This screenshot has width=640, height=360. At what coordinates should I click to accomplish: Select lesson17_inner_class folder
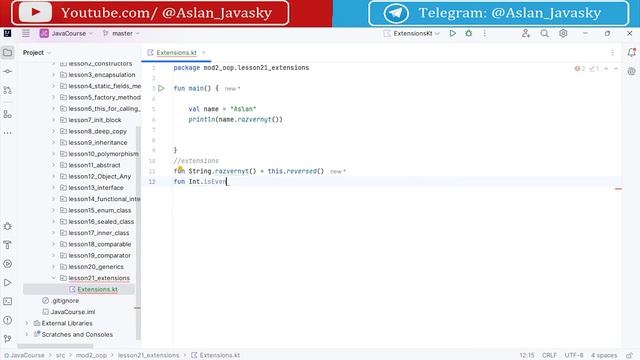pos(99,233)
